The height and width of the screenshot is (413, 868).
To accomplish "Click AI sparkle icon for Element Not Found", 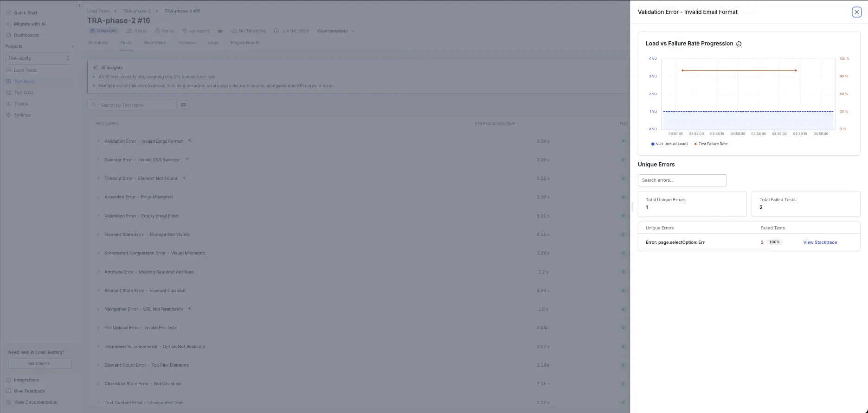I will (185, 178).
